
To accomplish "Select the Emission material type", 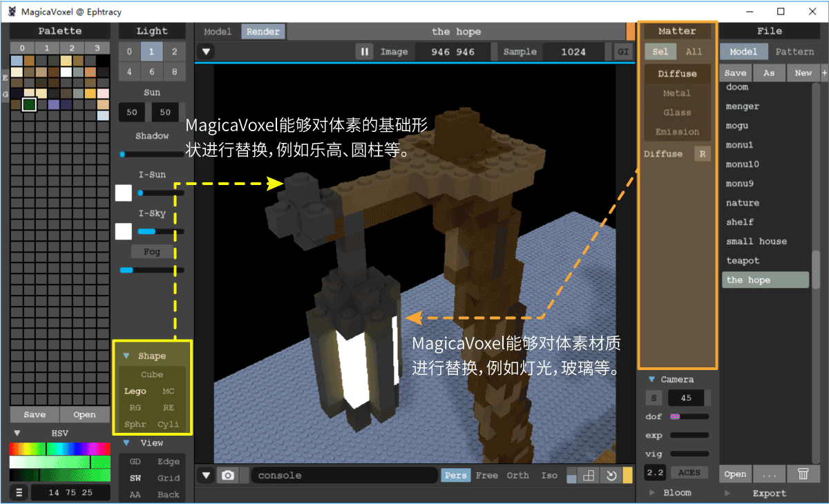I will (x=677, y=132).
